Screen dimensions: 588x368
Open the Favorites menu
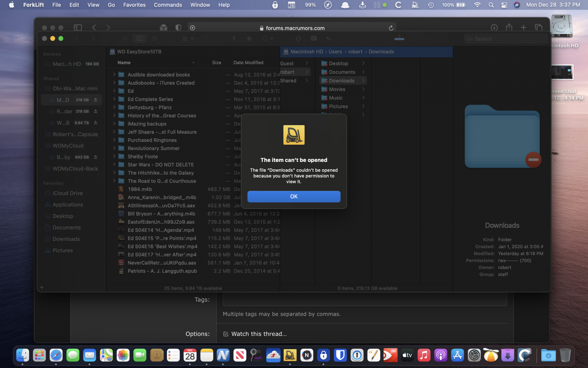click(134, 5)
